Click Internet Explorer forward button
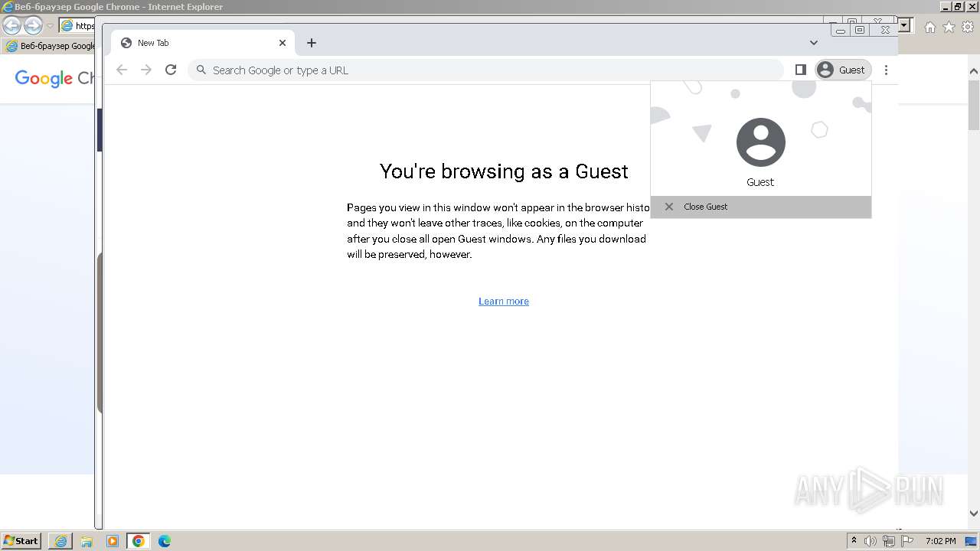 click(x=33, y=25)
